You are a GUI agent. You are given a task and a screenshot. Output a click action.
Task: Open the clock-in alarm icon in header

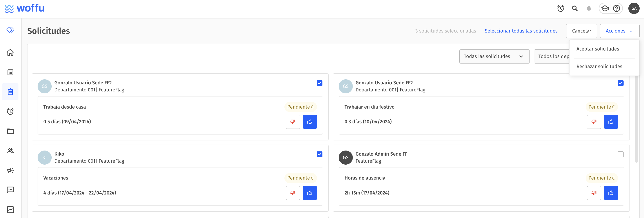point(560,9)
